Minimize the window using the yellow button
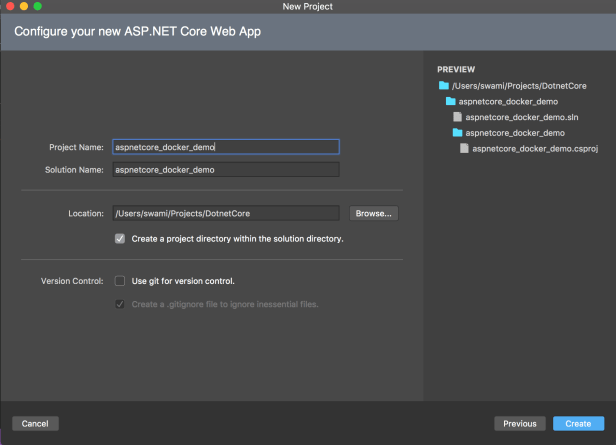This screenshot has width=616, height=445. click(23, 6)
